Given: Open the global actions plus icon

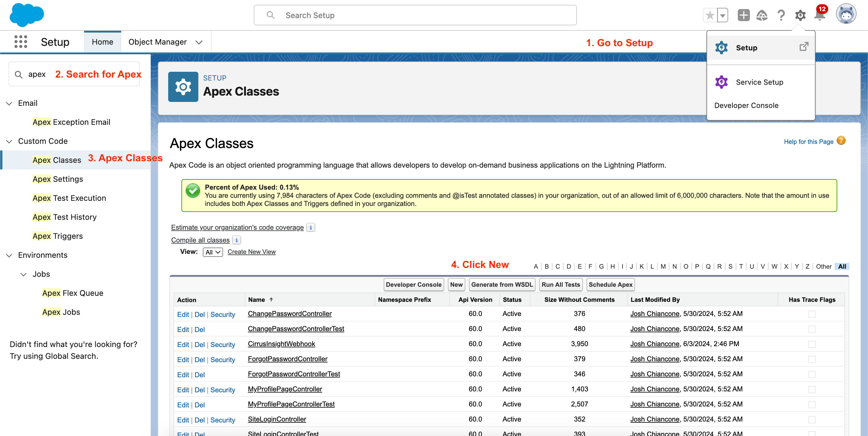Looking at the screenshot, I should click(744, 15).
